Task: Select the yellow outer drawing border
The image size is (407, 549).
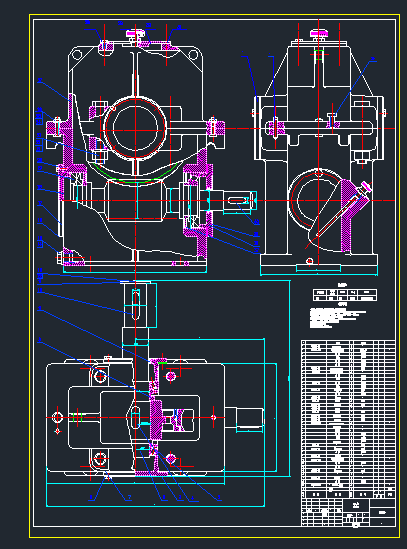Action: pyautogui.click(x=214, y=276)
